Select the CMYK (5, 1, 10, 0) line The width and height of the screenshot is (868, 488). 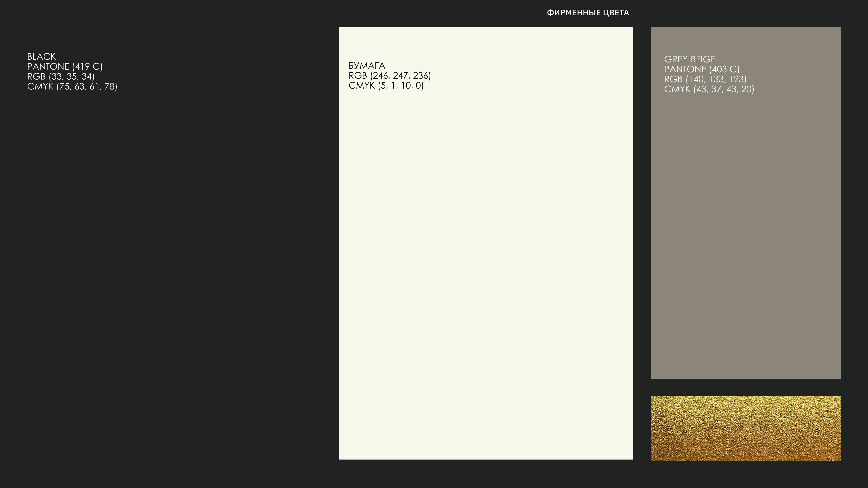(x=386, y=86)
